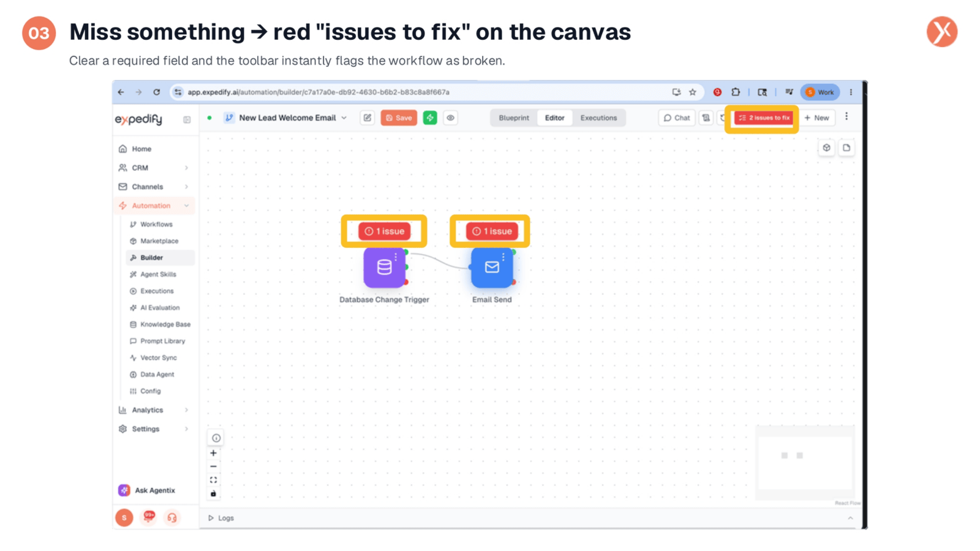This screenshot has height=551, width=980.
Task: Fit view with the expand icon
Action: point(213,480)
